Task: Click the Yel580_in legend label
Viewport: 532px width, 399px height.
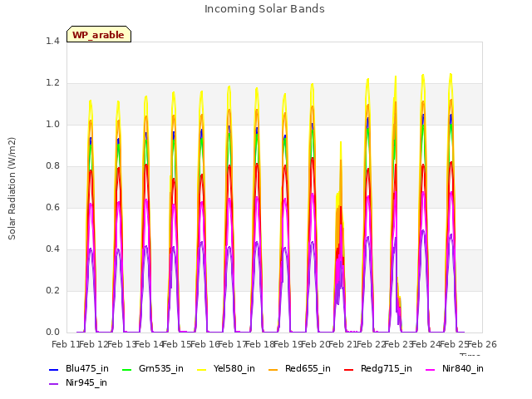Action: pyautogui.click(x=234, y=368)
